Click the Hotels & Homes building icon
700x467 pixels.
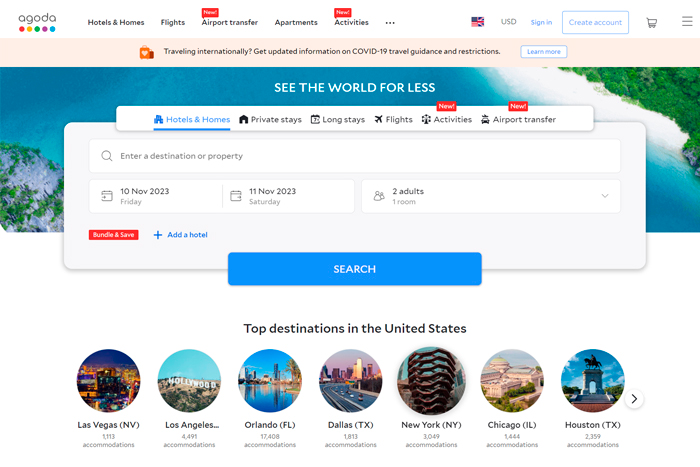tap(158, 119)
